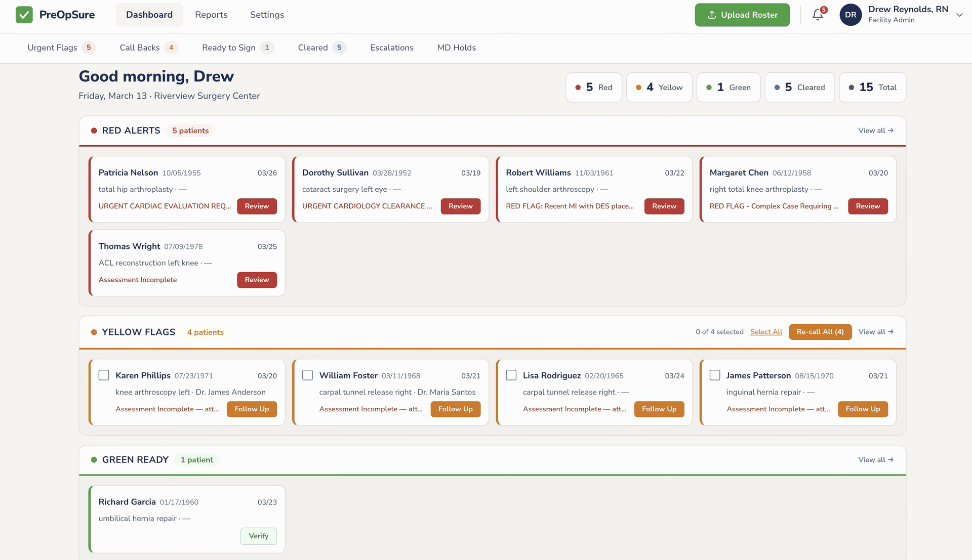Viewport: 972px width, 560px height.
Task: Click the Red count status indicator
Action: pos(593,88)
